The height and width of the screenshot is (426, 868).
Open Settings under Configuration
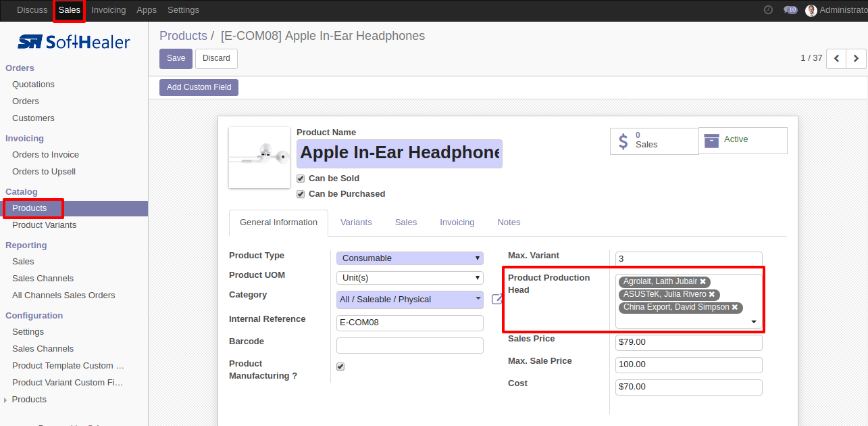(x=28, y=332)
